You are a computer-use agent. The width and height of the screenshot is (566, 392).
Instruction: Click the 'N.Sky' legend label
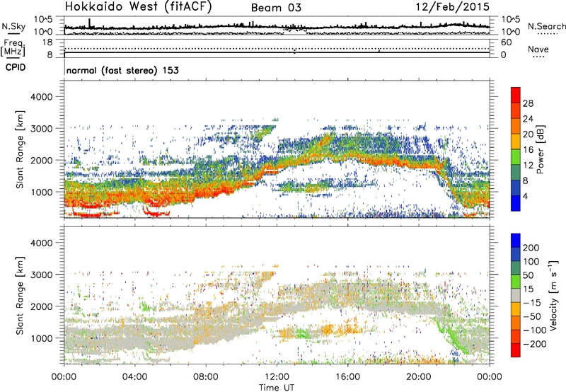[x=13, y=26]
